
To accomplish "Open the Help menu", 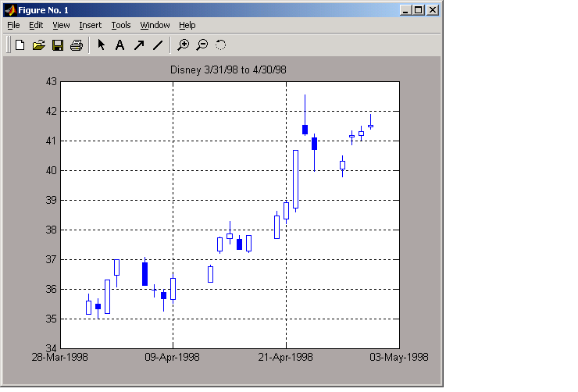I will [187, 25].
